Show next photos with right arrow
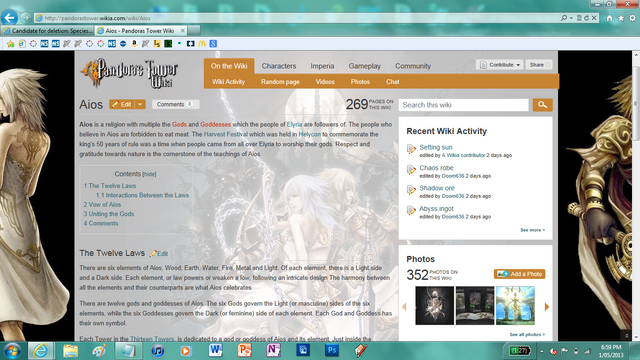 pos(547,307)
